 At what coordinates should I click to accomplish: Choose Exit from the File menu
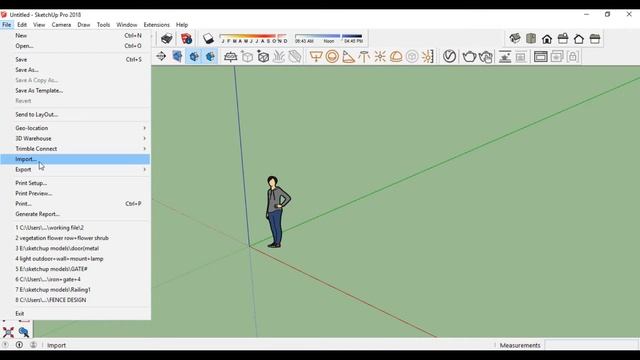[x=75, y=313]
